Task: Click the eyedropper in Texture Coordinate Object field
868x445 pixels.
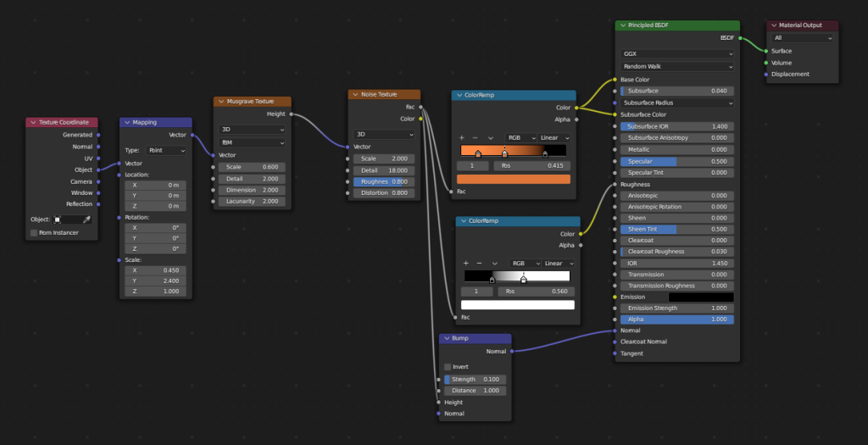Action: click(86, 219)
